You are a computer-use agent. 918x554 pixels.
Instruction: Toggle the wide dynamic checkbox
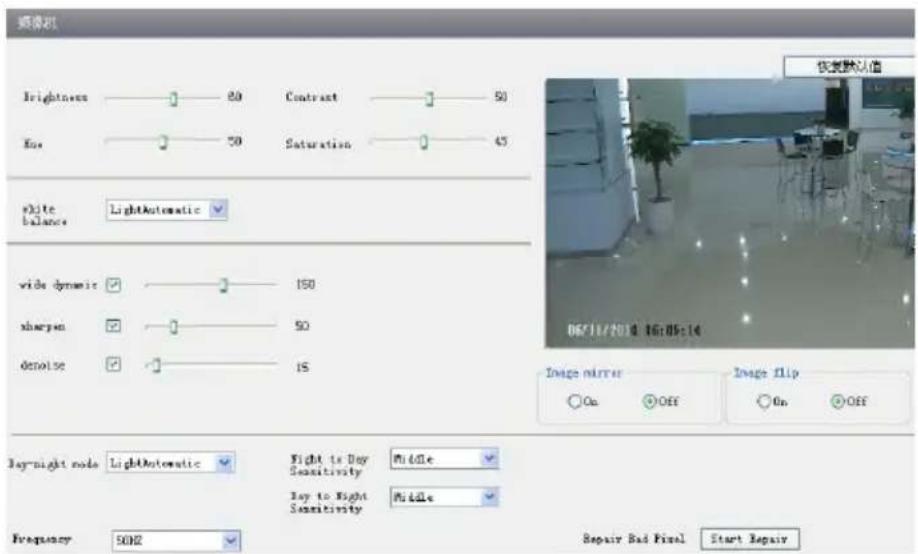click(x=114, y=285)
